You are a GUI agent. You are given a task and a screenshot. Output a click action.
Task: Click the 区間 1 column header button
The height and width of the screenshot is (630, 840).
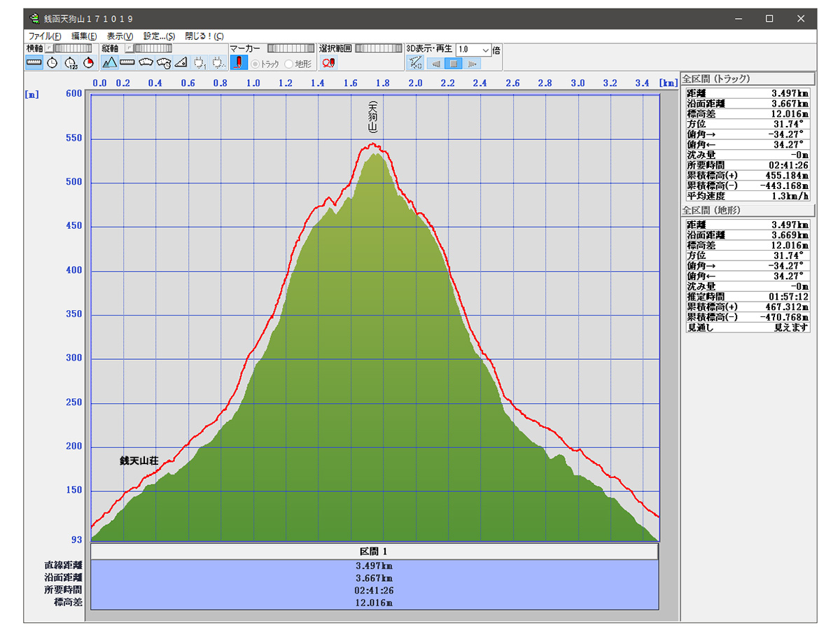[x=374, y=551]
